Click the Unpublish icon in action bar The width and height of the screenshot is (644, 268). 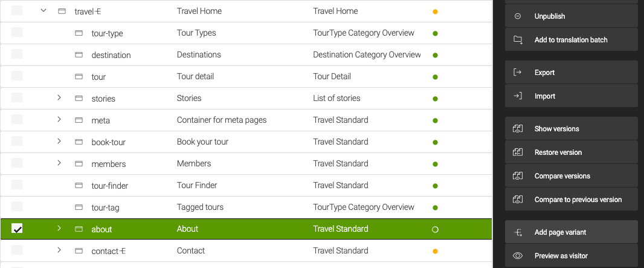518,16
